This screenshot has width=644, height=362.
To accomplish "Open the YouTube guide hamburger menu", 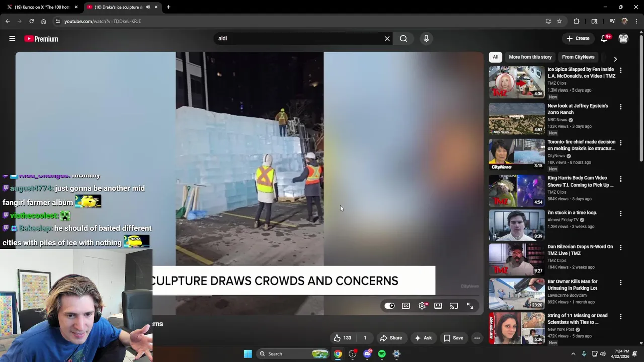I will pos(12,39).
